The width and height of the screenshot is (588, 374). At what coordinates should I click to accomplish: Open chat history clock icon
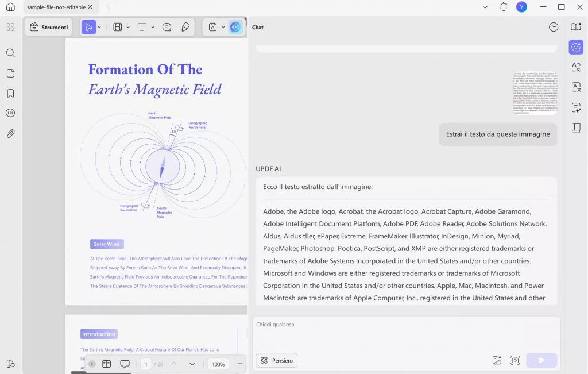click(554, 27)
